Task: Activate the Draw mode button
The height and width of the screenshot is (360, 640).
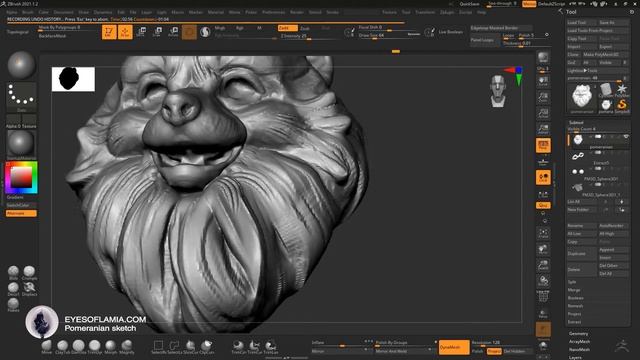Action: pyautogui.click(x=125, y=32)
